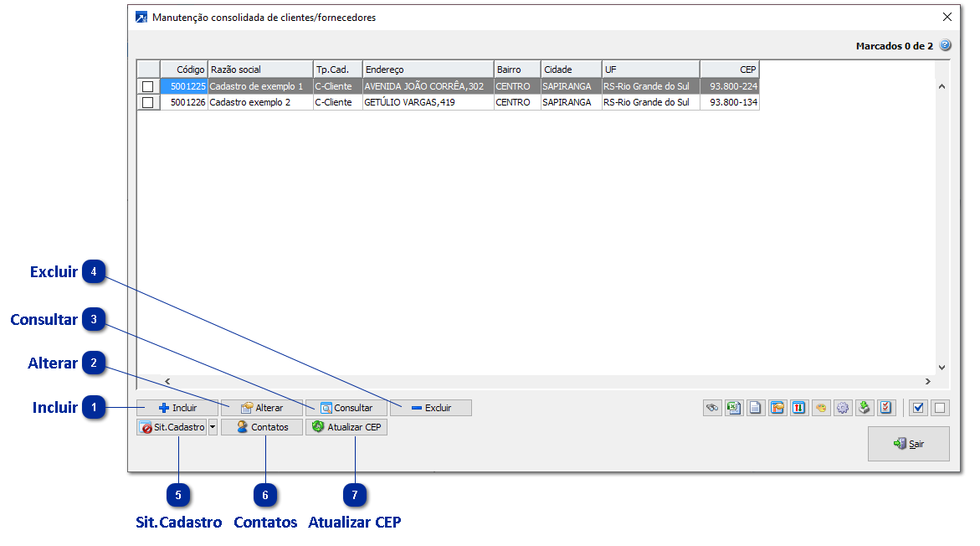Click the Cidade column header
Viewport: 980px width, 546px height.
[572, 70]
